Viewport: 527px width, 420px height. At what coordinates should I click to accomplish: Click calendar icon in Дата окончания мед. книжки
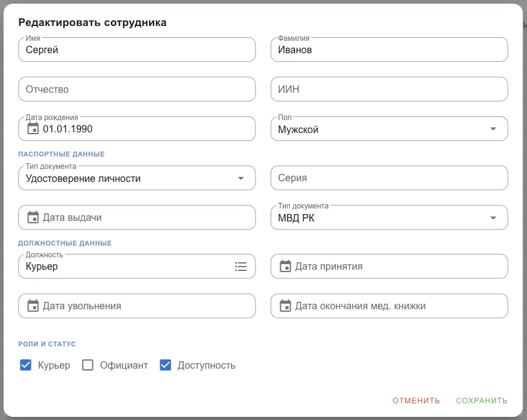[x=285, y=306]
